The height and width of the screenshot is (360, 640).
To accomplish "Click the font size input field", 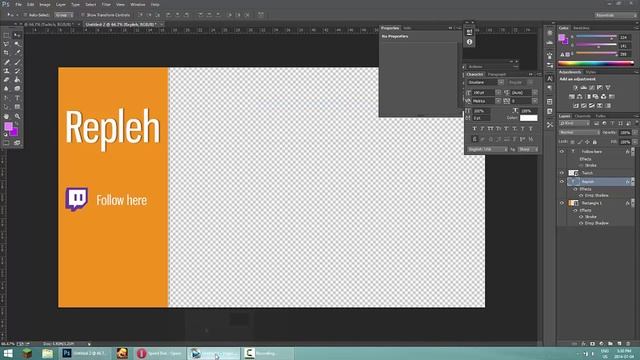I will [x=483, y=93].
